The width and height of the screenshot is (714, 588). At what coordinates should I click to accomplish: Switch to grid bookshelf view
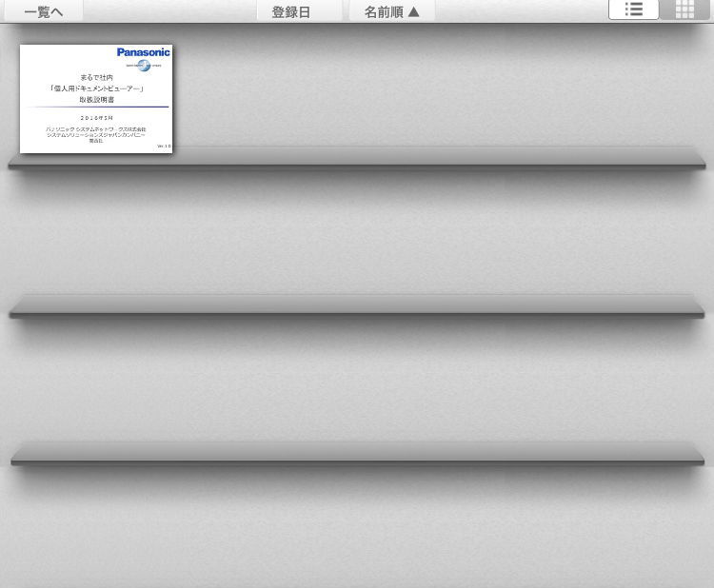point(684,10)
